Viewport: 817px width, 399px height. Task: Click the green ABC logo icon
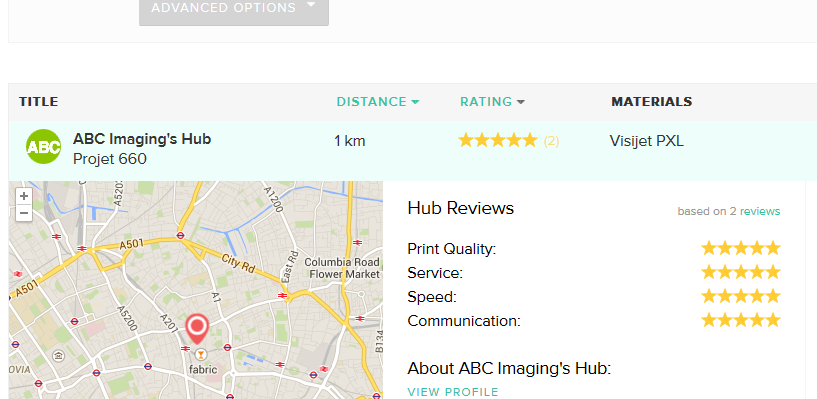coord(43,146)
